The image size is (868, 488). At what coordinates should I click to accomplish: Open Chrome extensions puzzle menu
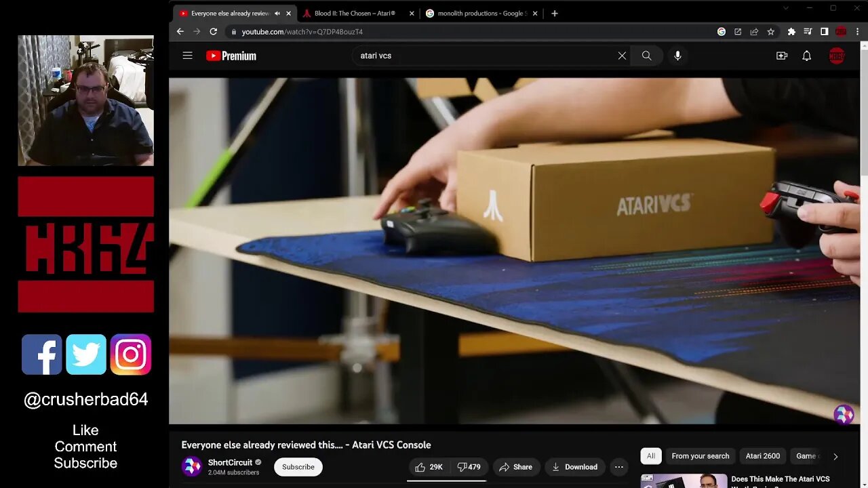click(791, 32)
